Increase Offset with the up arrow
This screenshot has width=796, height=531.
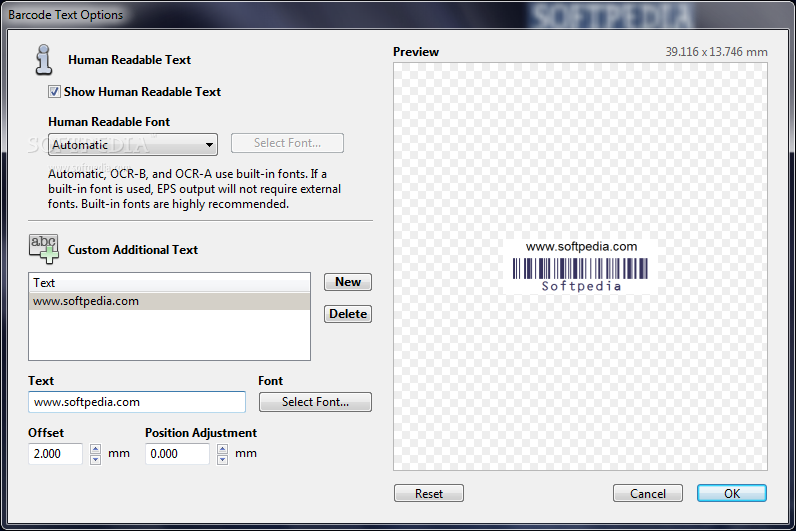(95, 449)
